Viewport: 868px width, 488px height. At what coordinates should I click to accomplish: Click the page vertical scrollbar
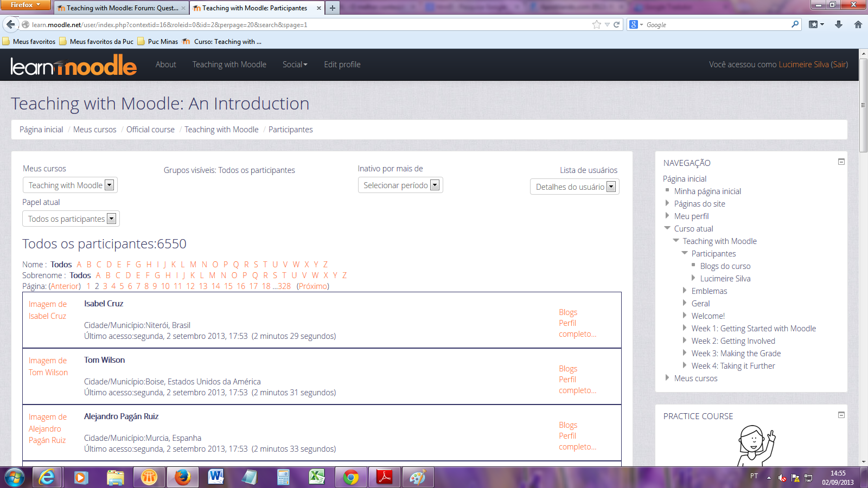[x=864, y=104]
